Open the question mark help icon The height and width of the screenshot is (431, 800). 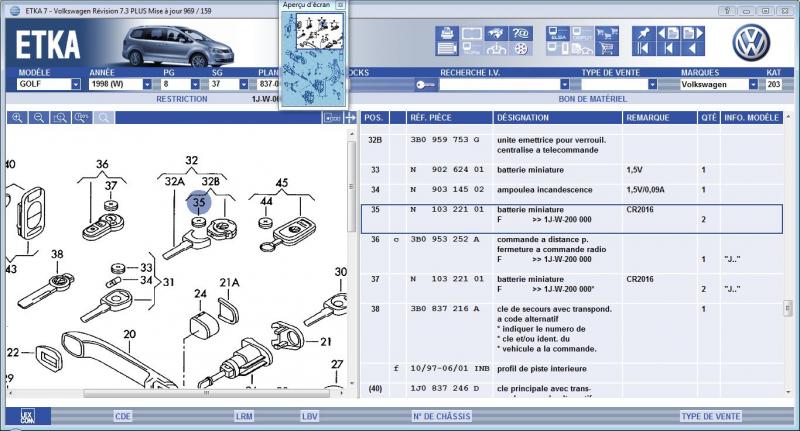click(x=520, y=33)
